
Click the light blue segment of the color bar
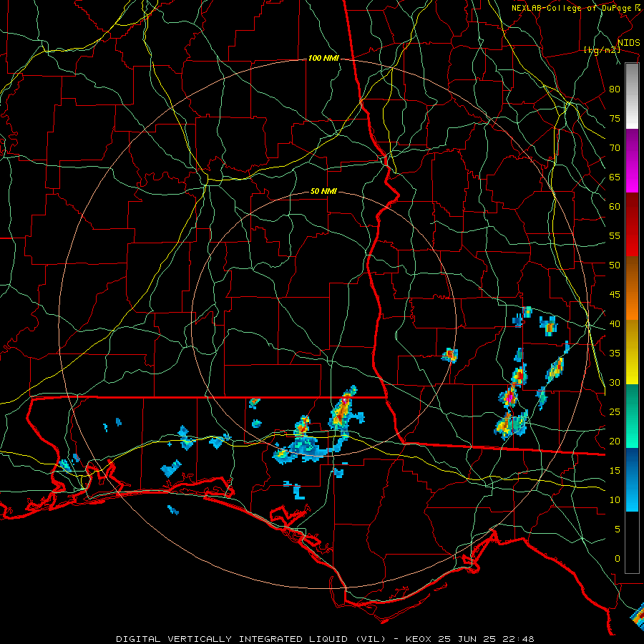(632, 479)
